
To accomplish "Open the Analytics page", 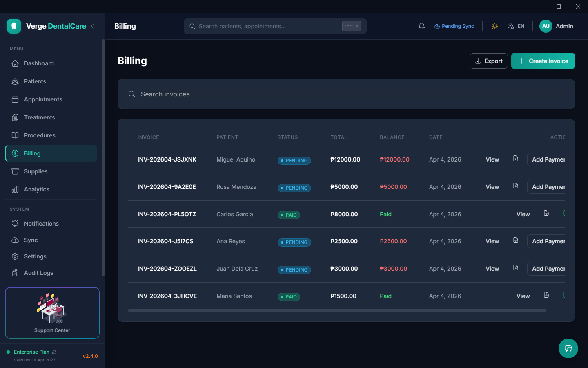I will coord(51,189).
